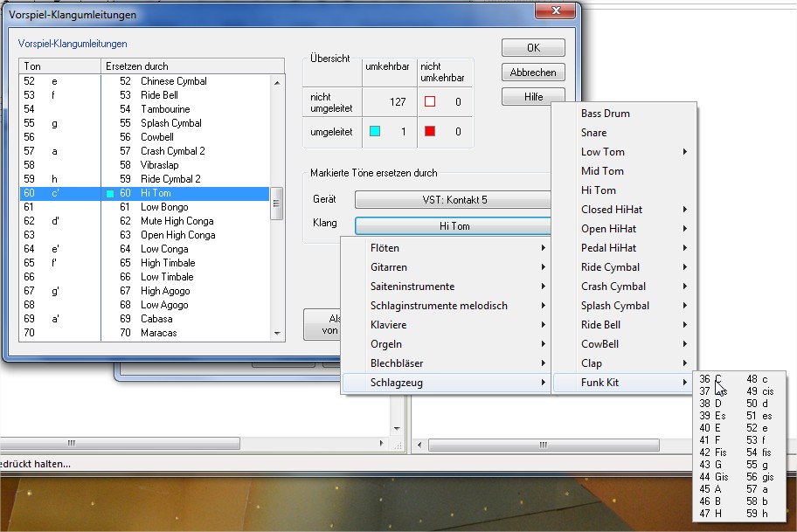797x532 pixels.
Task: Select row 61 Low Bongo in list
Action: click(159, 207)
